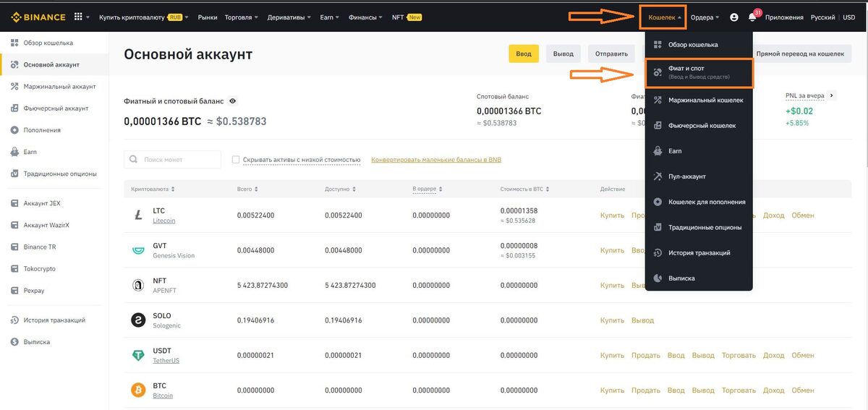Click the GVT coin icon
Viewport: 868px width, 410px height.
coord(138,250)
